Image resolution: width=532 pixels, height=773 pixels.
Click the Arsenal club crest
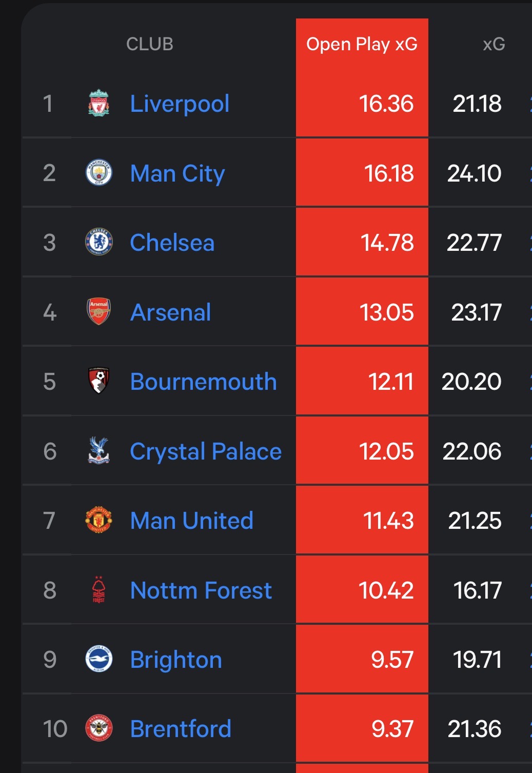click(98, 312)
